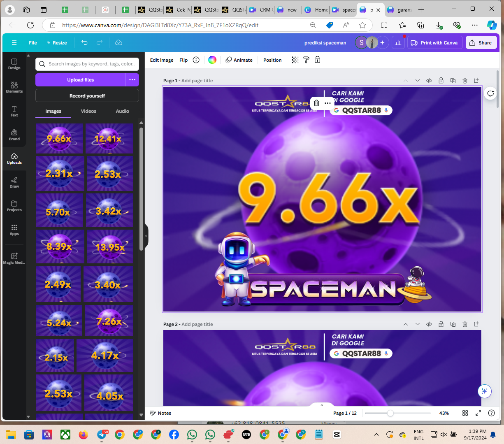504x444 pixels.
Task: Open the transparency checkerboard control
Action: coord(295,60)
